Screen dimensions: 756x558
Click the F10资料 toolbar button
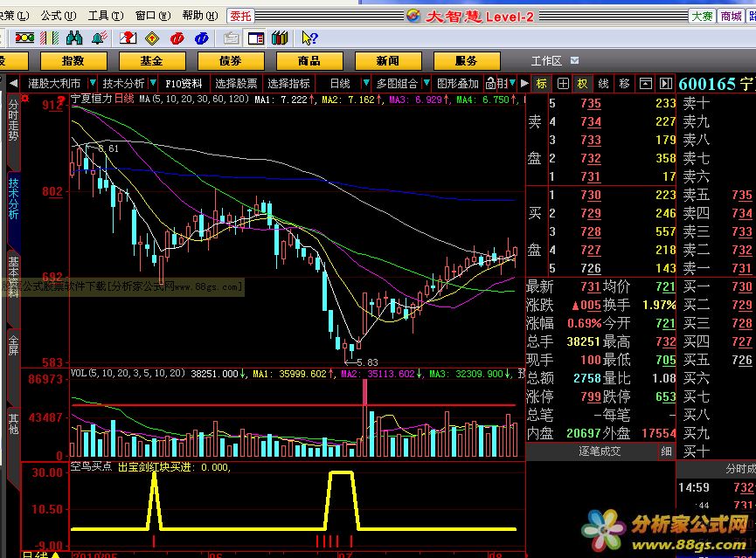(184, 84)
